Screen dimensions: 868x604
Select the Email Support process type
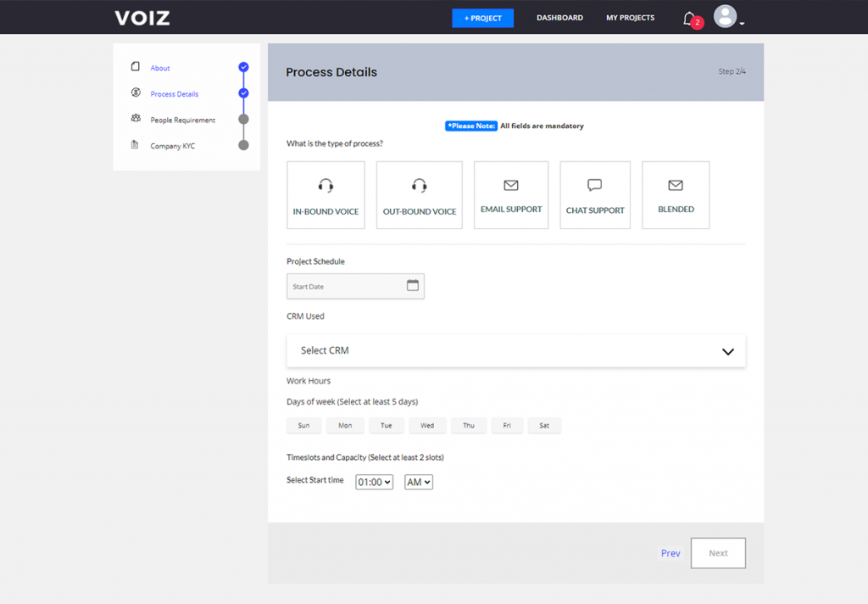tap(511, 195)
